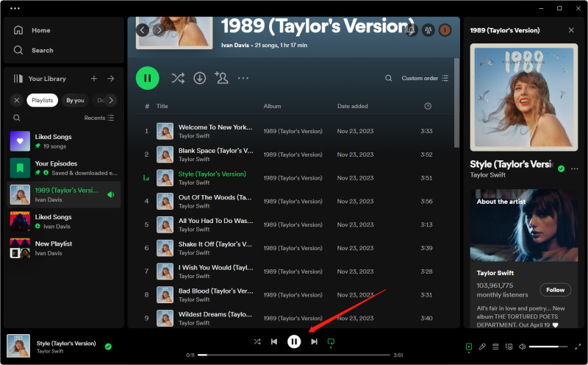Toggle shuffle in the player controls
588x365 pixels.
(x=257, y=341)
